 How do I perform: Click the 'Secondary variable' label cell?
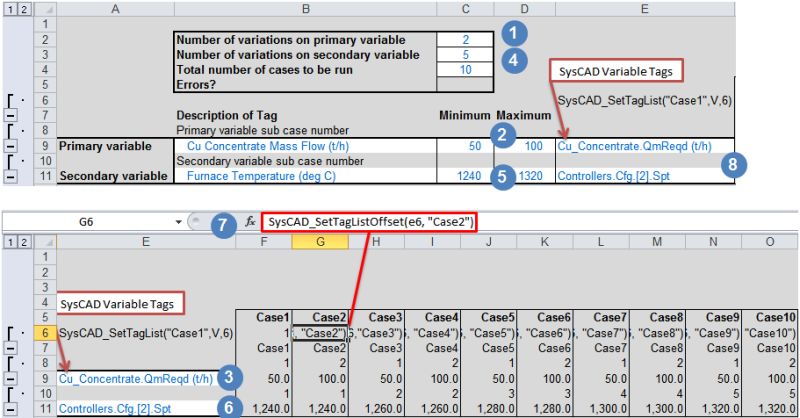(x=115, y=176)
